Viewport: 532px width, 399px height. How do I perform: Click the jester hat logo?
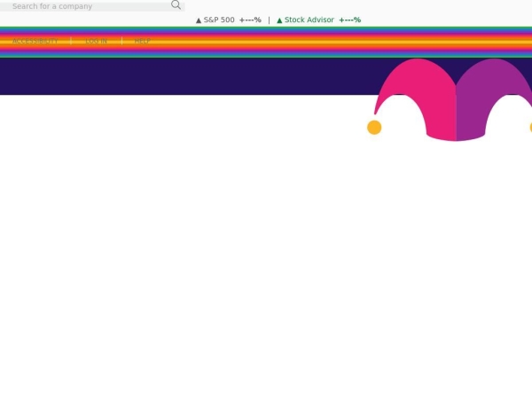click(x=450, y=99)
